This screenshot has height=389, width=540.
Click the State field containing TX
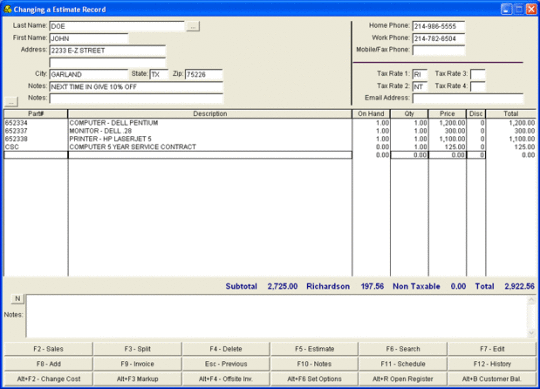click(x=159, y=75)
